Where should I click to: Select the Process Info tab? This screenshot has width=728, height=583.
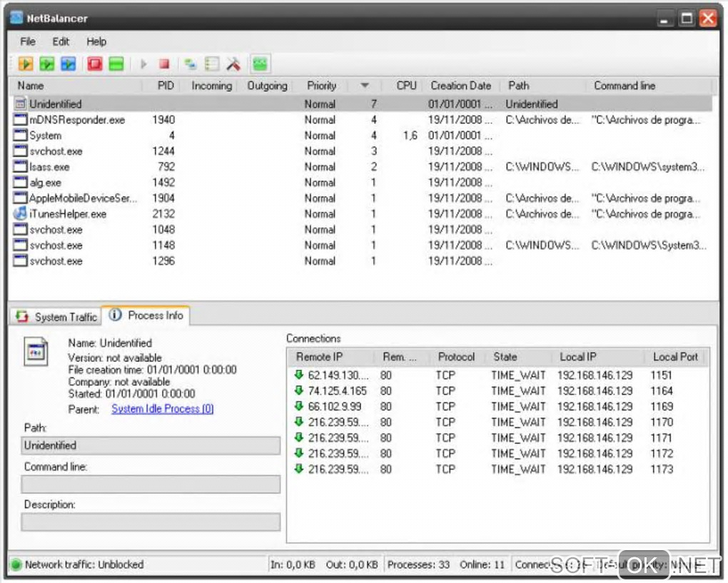(146, 315)
